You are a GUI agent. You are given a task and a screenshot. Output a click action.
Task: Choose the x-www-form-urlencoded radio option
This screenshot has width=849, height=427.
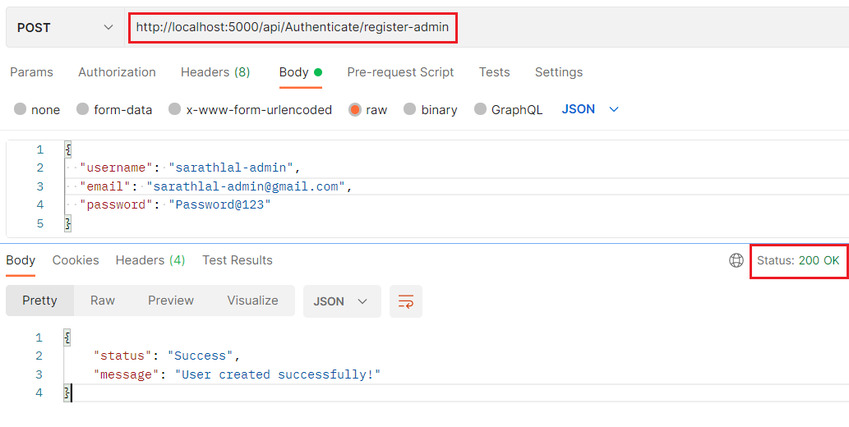click(175, 110)
